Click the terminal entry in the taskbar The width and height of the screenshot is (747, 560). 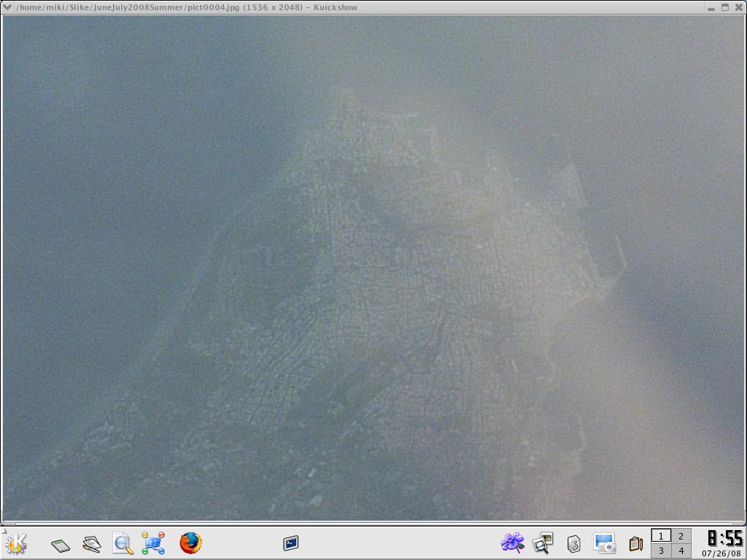point(290,543)
